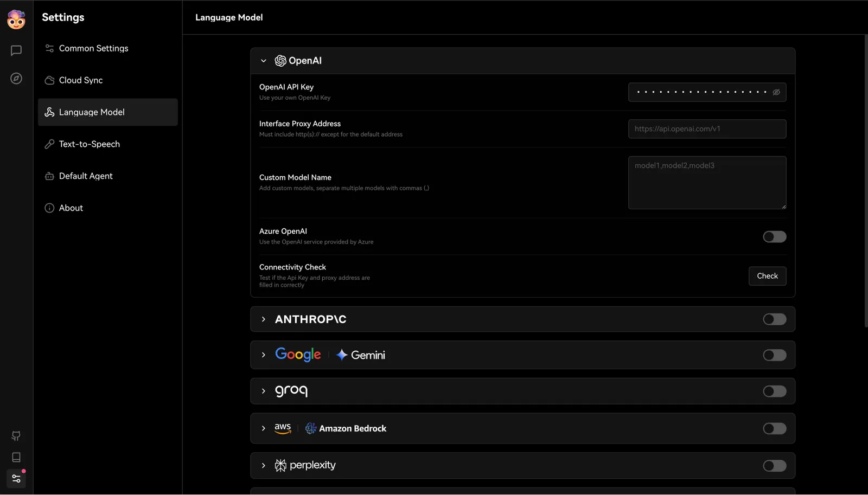Click the page vertical scrollbar
The width and height of the screenshot is (868, 495).
(866, 181)
